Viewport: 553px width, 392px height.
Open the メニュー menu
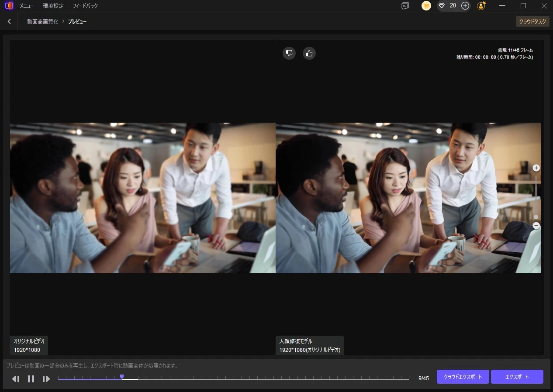tap(27, 6)
